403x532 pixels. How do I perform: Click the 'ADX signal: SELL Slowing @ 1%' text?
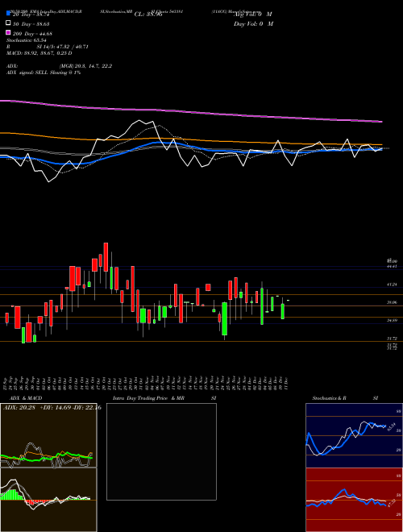(44, 73)
